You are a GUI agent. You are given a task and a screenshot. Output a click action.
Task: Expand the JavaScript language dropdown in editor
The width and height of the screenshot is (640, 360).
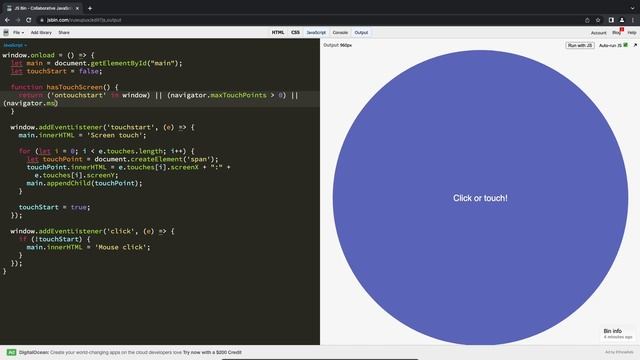coord(15,45)
